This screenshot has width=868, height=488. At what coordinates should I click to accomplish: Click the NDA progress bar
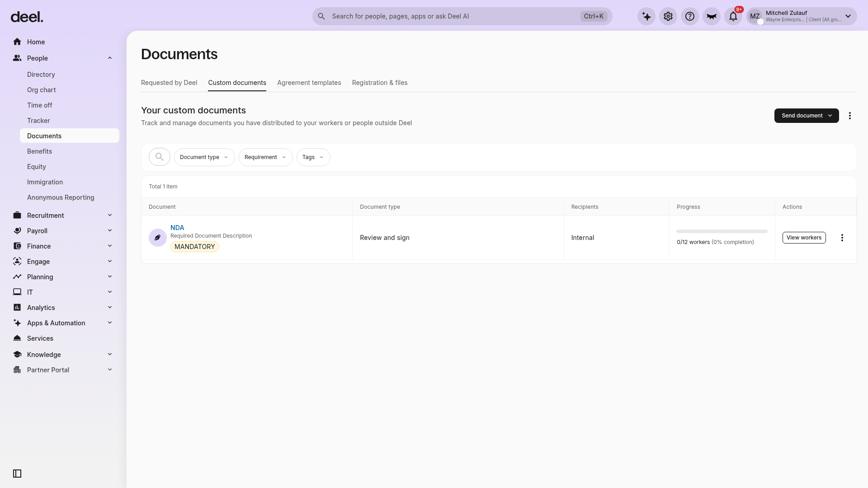pos(722,231)
